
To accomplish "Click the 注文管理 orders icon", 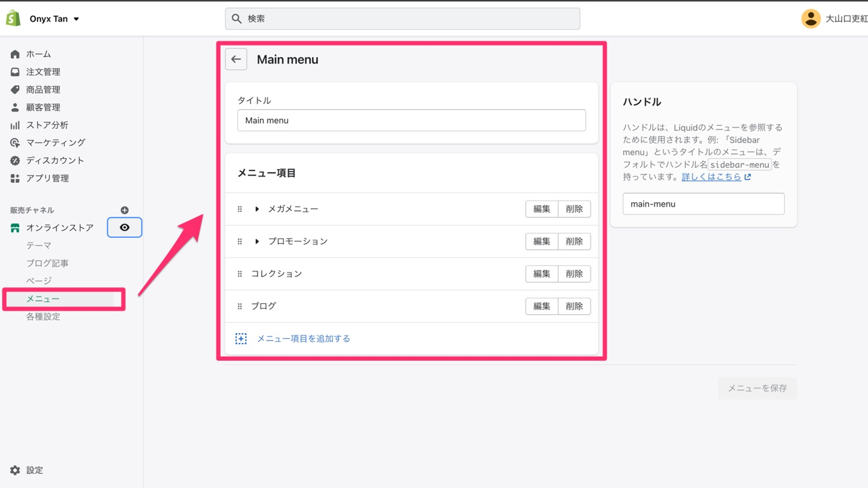I will click(x=15, y=72).
